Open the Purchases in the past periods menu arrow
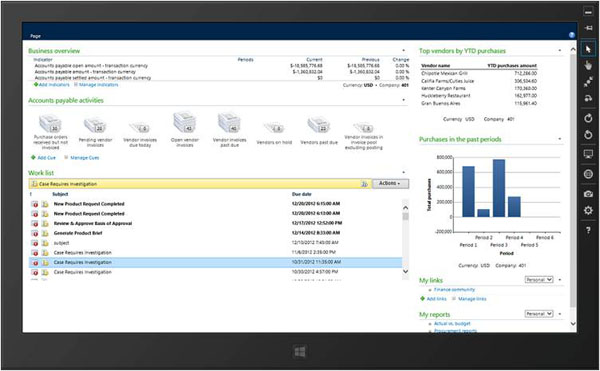This screenshot has height=371, width=600. click(x=560, y=139)
